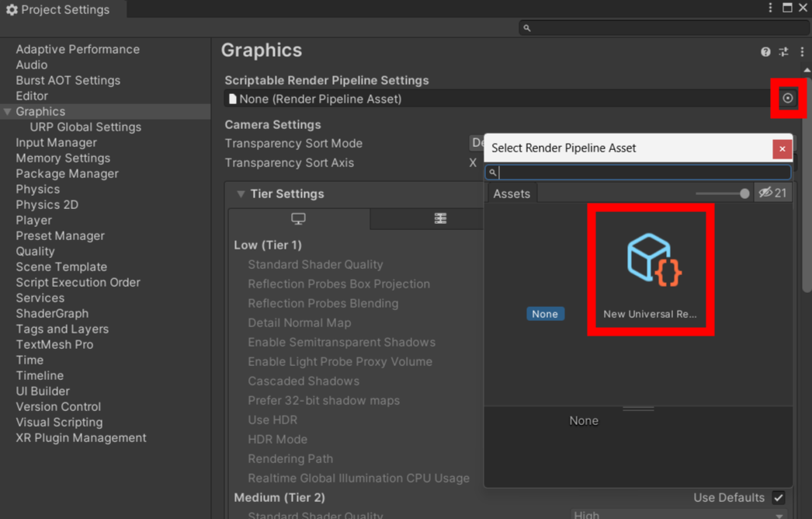812x519 pixels.
Task: Open Visual Scripting settings
Action: pos(59,423)
